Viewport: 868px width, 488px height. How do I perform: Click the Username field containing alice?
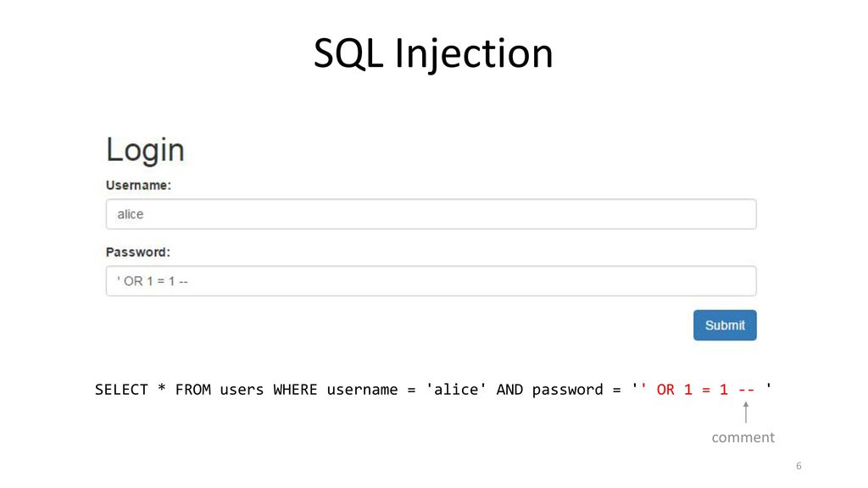pyautogui.click(x=431, y=214)
